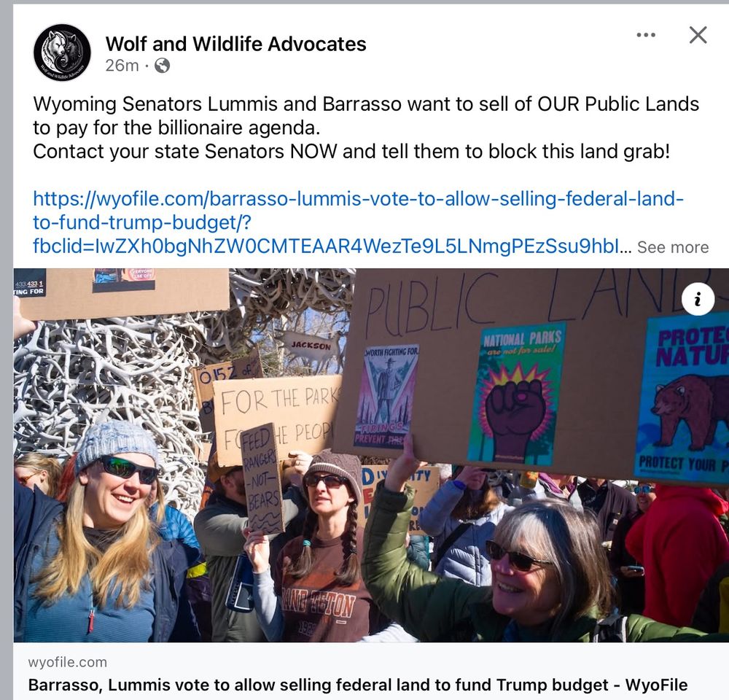
Task: Open the three-dot post options menu
Action: 646,35
